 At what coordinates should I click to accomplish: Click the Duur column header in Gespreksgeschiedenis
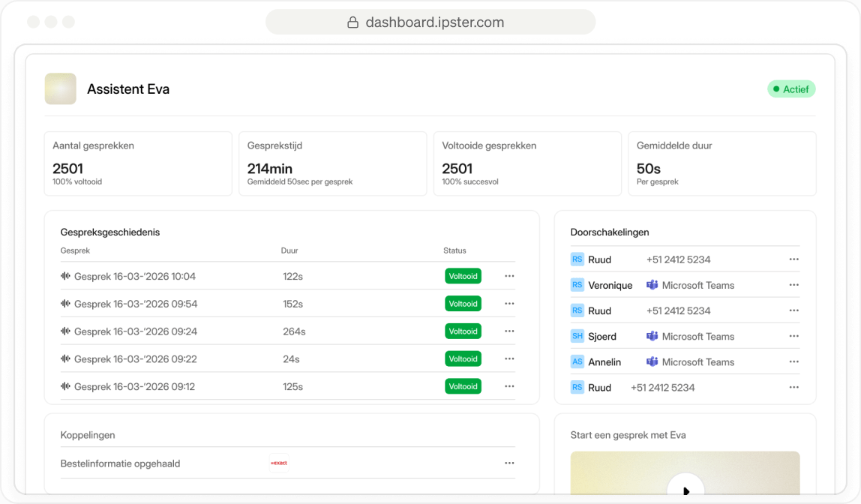[x=289, y=250]
